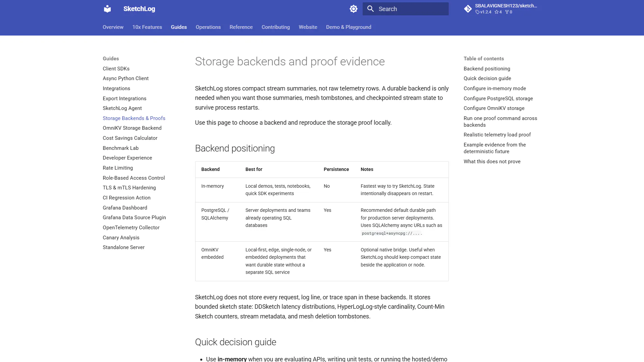Focus the Search input field
Viewport: 644px width, 362px height.
coord(406,9)
